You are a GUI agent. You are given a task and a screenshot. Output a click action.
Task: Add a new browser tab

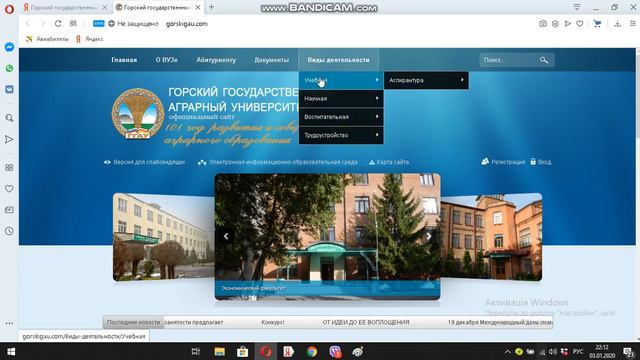211,7
